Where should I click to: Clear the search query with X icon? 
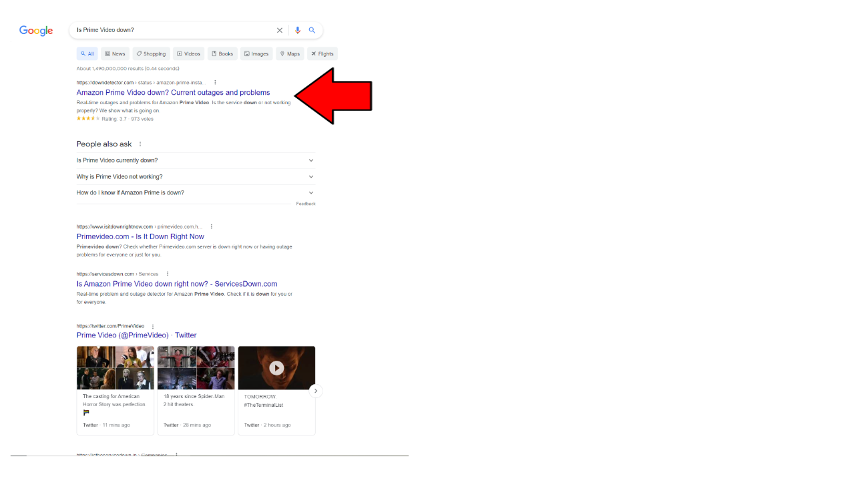tap(280, 30)
